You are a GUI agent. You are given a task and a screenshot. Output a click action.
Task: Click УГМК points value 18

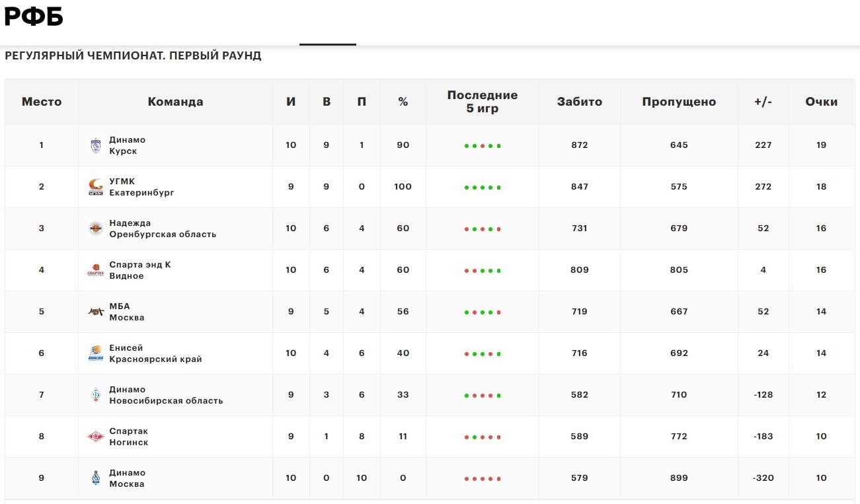[822, 187]
